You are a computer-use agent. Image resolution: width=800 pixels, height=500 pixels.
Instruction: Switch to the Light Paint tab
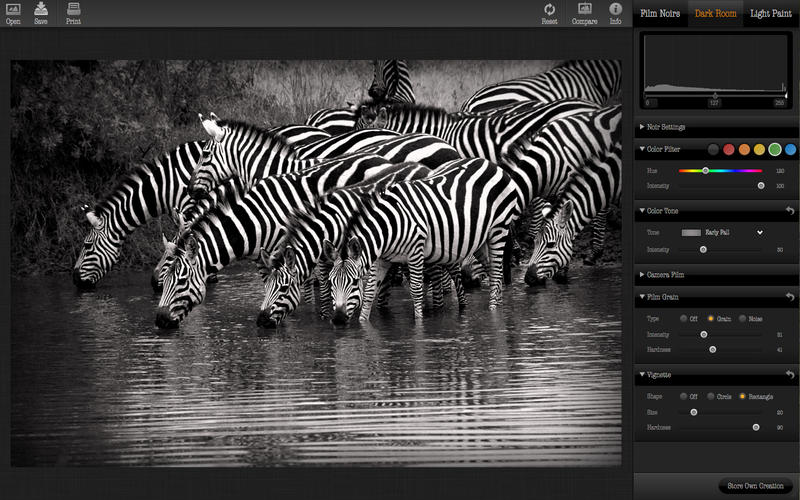771,14
